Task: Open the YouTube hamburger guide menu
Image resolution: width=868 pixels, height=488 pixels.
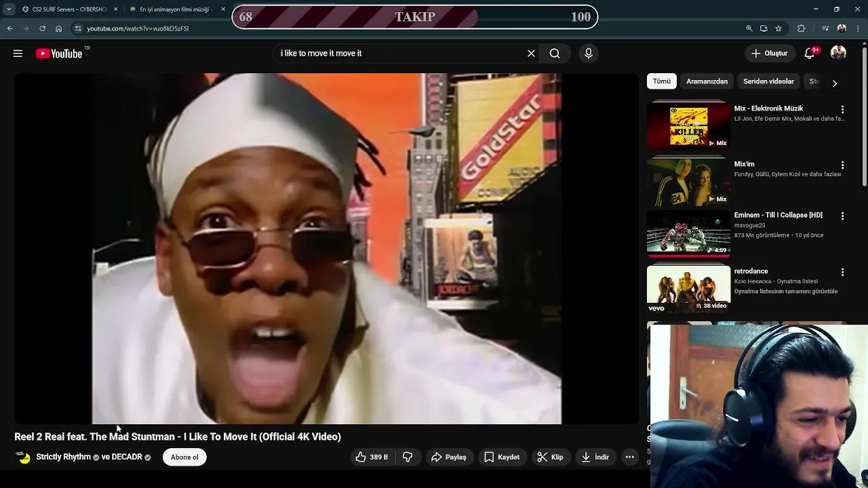Action: 18,54
